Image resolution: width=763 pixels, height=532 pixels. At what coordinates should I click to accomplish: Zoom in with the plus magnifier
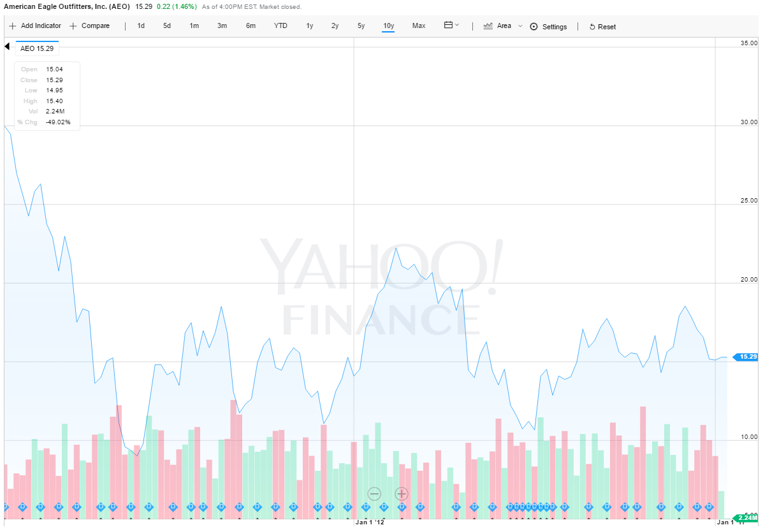point(402,494)
